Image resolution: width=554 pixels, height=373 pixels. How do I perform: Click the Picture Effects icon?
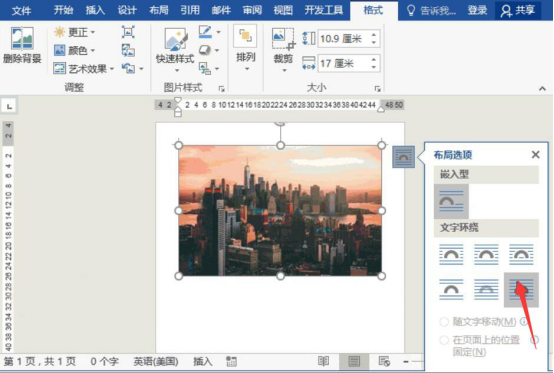205,50
